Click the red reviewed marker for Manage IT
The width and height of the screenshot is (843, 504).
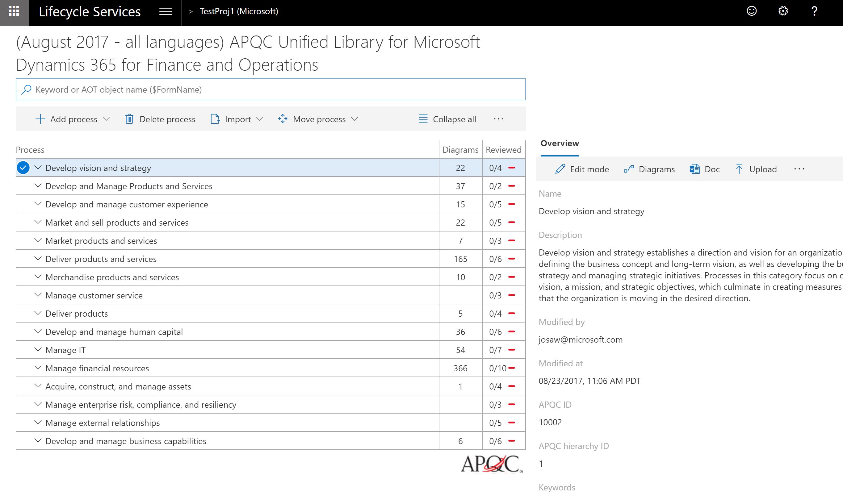(511, 350)
